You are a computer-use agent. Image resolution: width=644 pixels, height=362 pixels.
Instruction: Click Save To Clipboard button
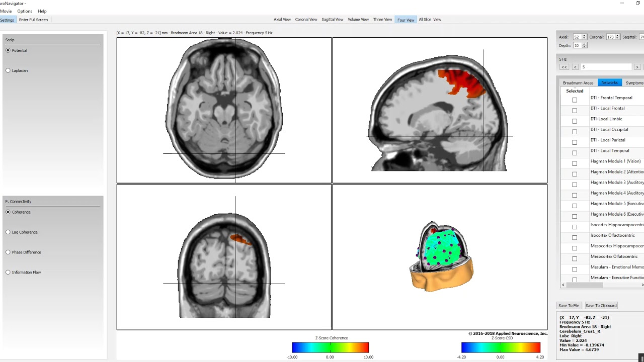601,305
